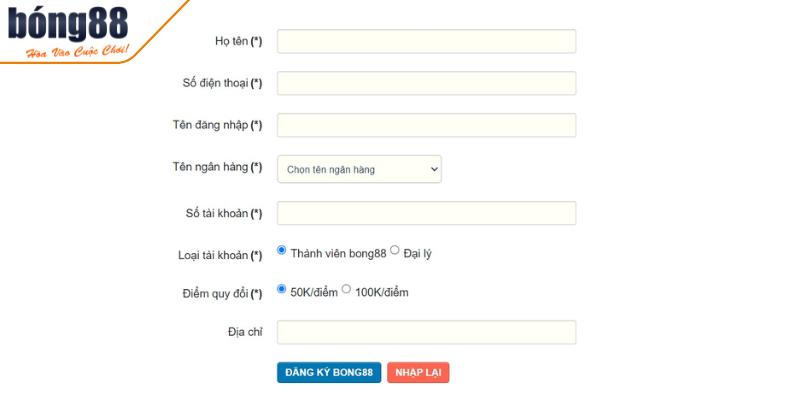This screenshot has height=400, width=800.
Task: Click the Tên đăng nhập input field
Action: click(x=426, y=125)
